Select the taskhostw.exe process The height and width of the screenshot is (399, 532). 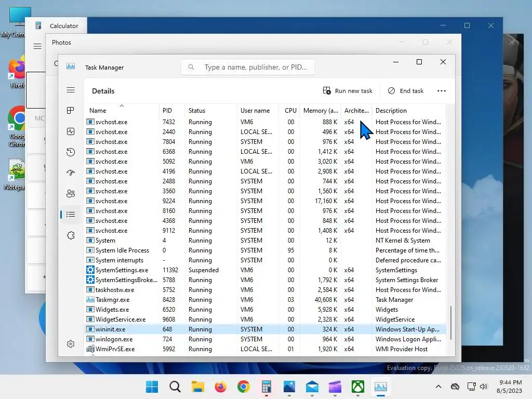(x=265, y=290)
